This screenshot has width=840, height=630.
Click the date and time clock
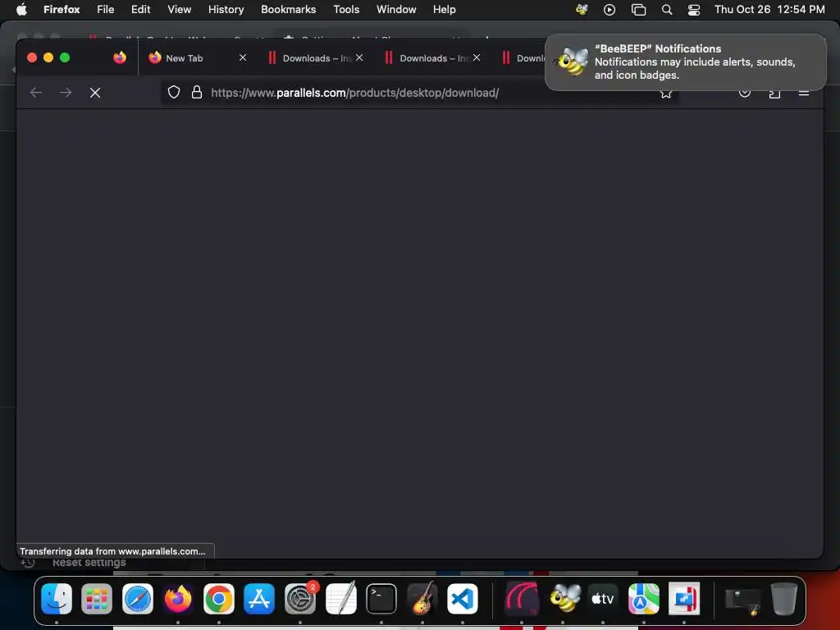[769, 9]
